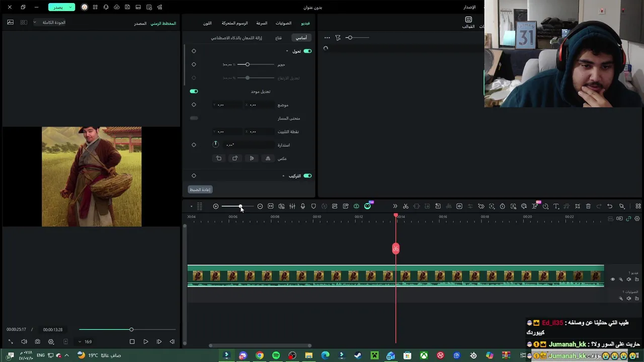The image size is (644, 362).
Task: Click the rotate counterclockwise icon
Action: coord(219,158)
